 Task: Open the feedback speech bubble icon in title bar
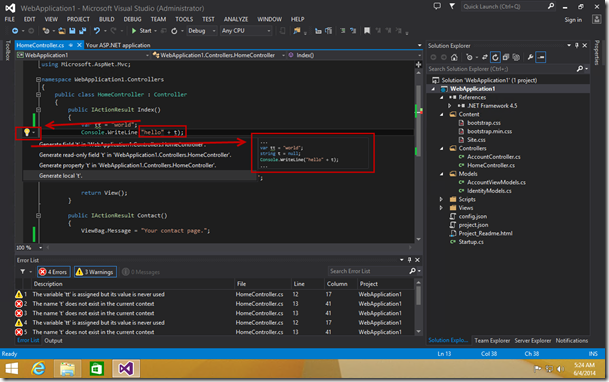437,6
